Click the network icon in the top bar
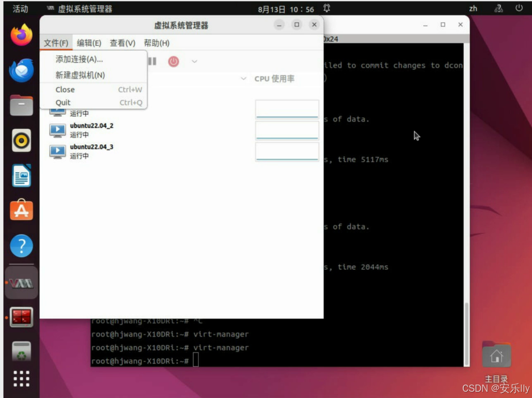 pyautogui.click(x=498, y=9)
